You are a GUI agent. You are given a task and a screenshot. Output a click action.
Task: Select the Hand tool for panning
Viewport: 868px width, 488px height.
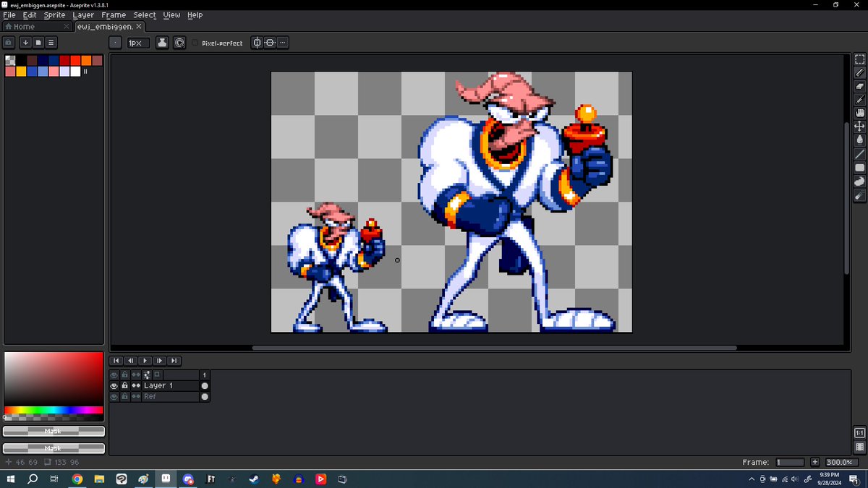click(x=859, y=113)
